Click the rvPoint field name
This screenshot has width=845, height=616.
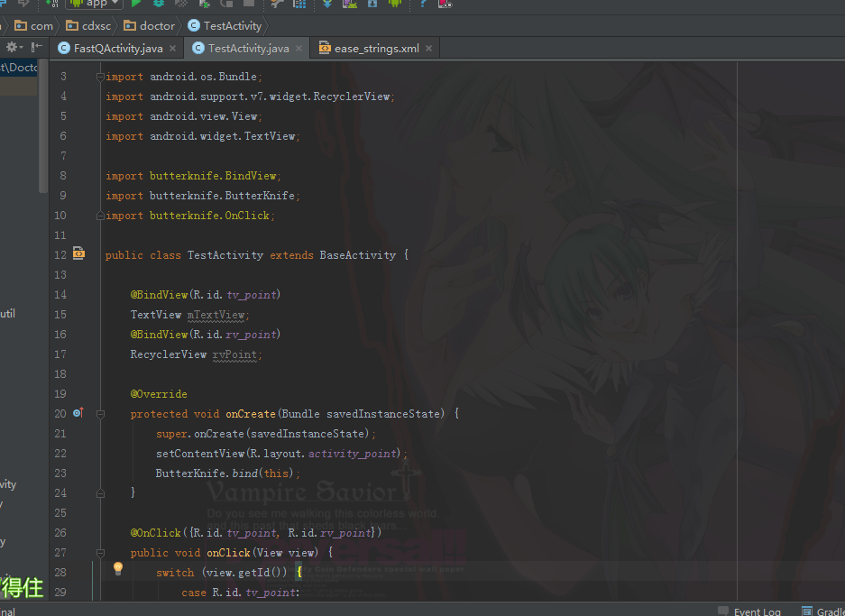click(235, 354)
